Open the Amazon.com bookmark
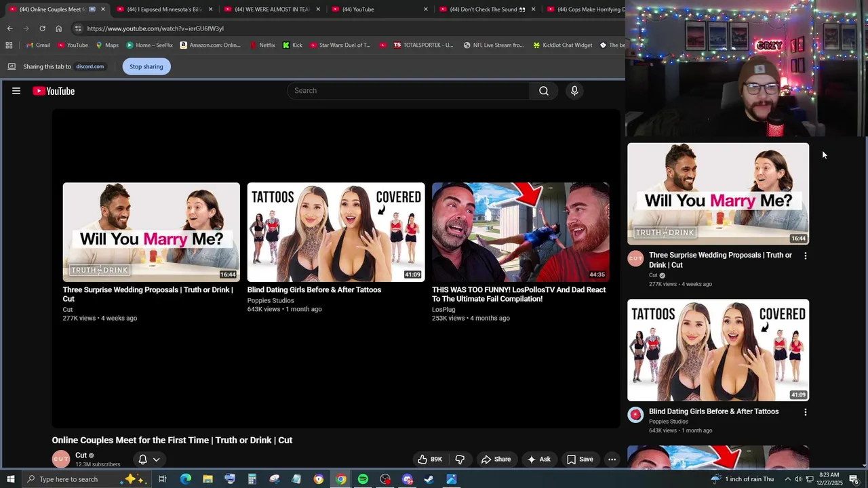Screen dimensions: 868x488 tap(210, 45)
